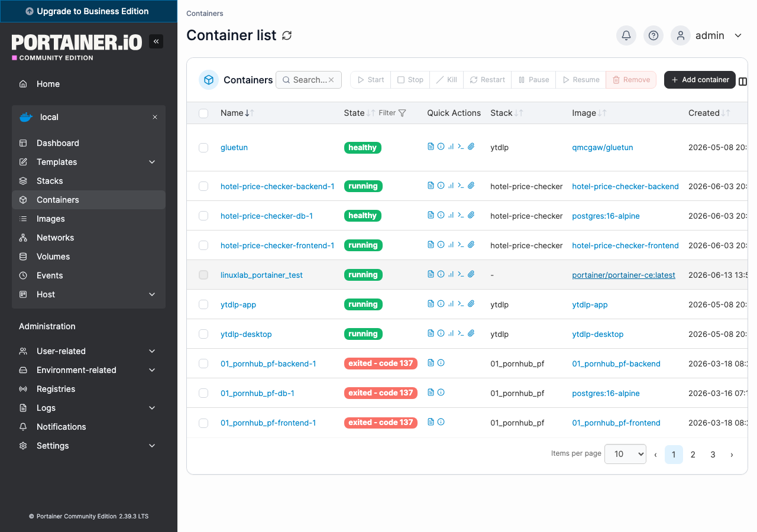This screenshot has height=532, width=757.
Task: Click "exited - code 137" badge for 01_pornhub_pf-db-1
Action: (x=381, y=393)
